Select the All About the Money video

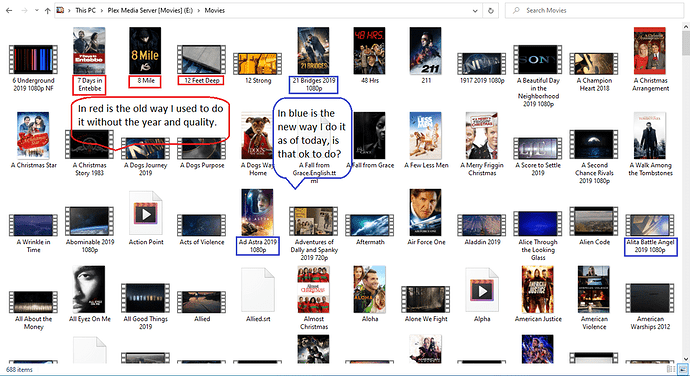click(33, 302)
